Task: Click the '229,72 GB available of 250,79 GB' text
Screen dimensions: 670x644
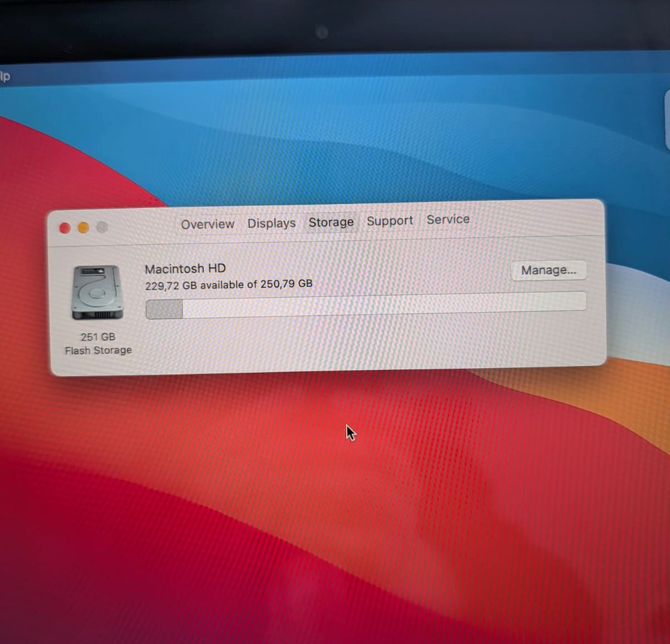Action: coord(229,285)
